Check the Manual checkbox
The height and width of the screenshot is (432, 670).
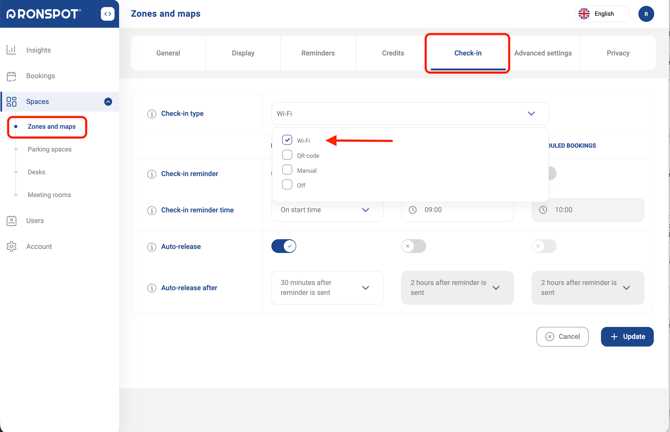tap(287, 170)
